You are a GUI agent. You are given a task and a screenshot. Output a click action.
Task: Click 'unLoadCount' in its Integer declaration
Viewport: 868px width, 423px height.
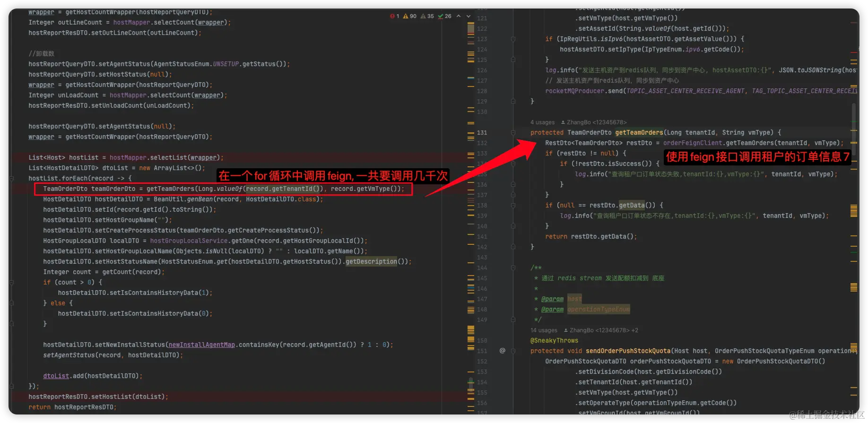click(x=78, y=95)
